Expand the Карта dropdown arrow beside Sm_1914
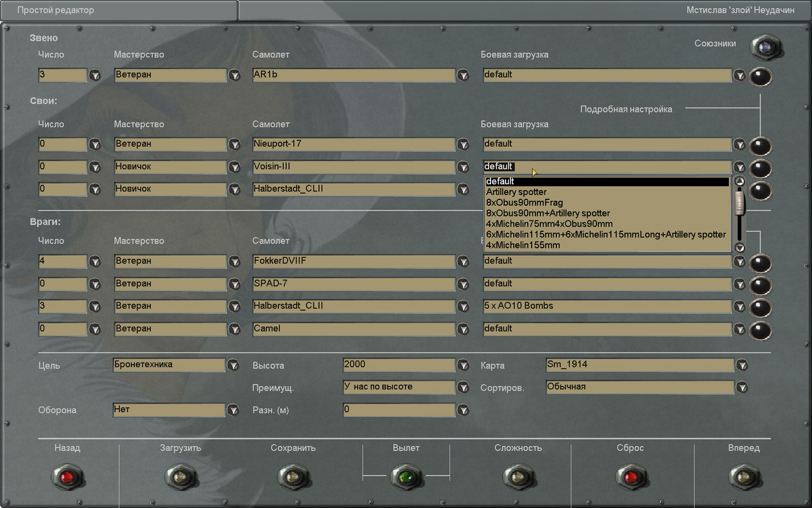The width and height of the screenshot is (812, 508). point(742,365)
